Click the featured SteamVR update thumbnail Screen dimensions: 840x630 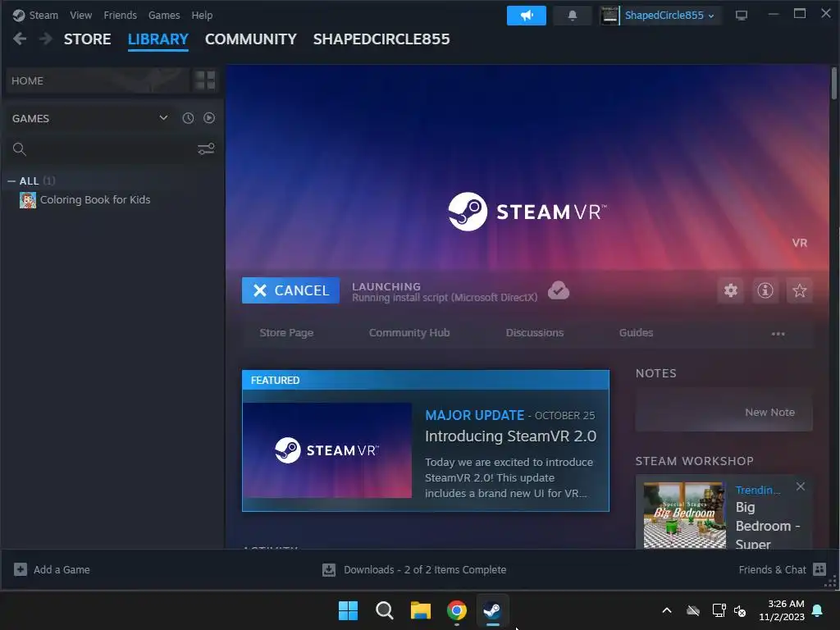point(327,450)
